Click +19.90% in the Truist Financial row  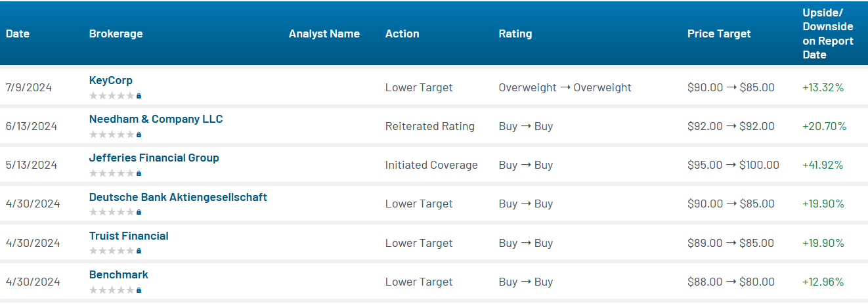coord(823,243)
